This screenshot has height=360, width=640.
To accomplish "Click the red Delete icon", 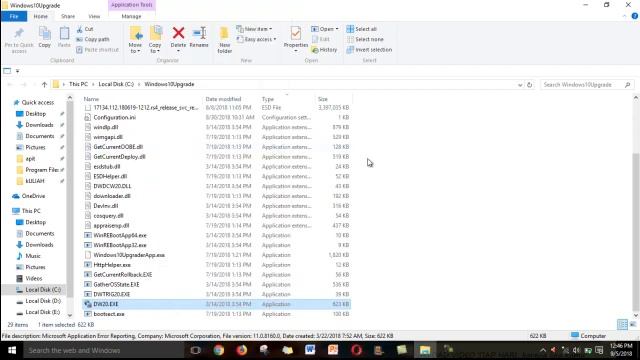I will tap(178, 33).
